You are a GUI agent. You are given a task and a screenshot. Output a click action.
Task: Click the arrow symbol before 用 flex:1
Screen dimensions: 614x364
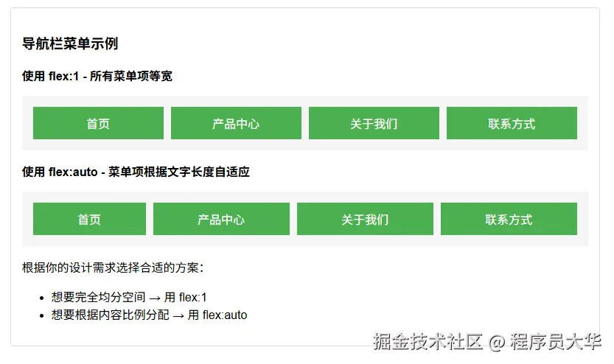click(x=155, y=298)
